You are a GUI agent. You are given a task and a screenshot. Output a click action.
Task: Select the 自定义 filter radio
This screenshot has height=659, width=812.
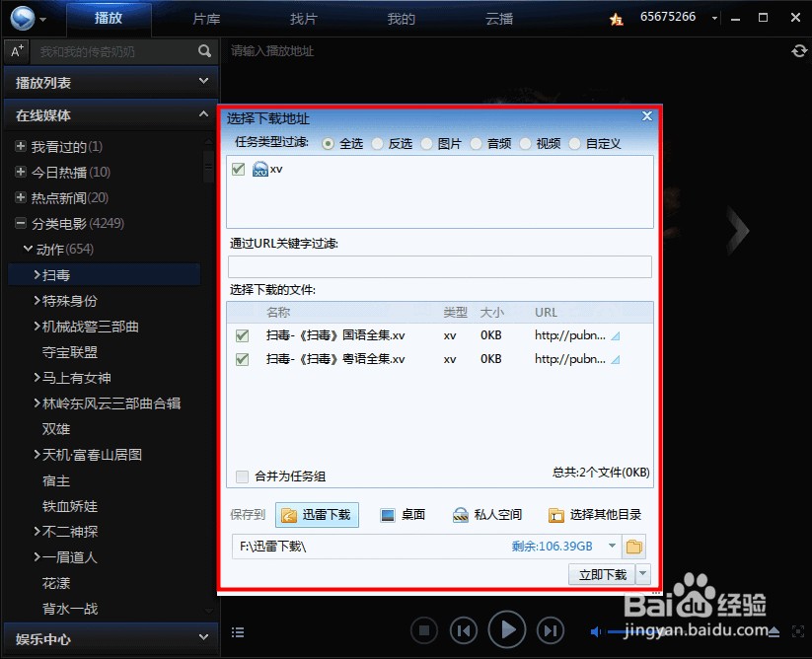coord(574,144)
